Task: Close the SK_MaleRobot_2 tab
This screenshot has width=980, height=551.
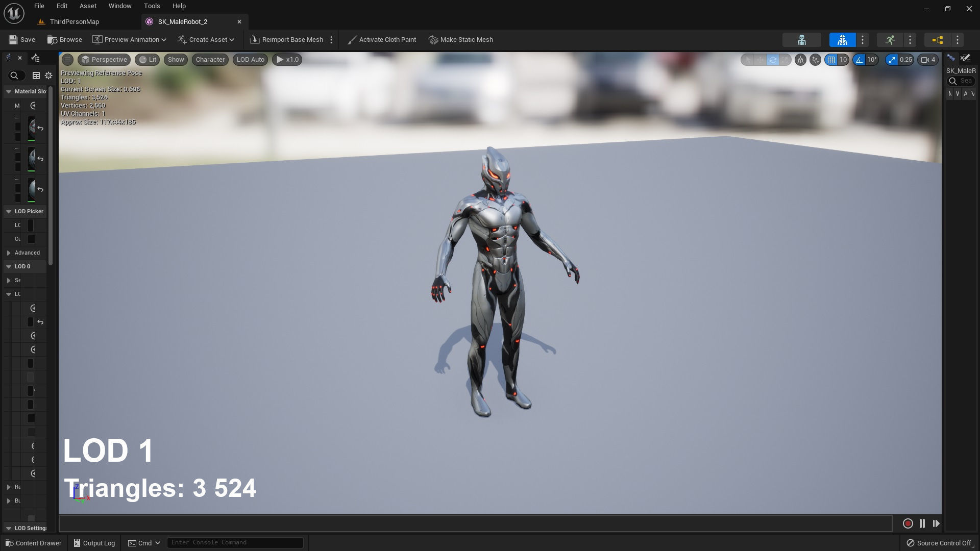Action: pyautogui.click(x=239, y=21)
